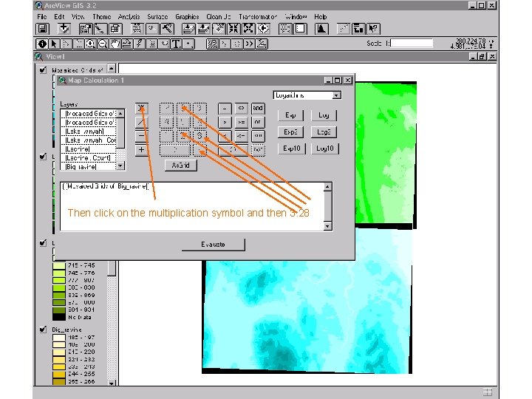
Task: Click the number 8 calculator key
Action: tap(183, 109)
